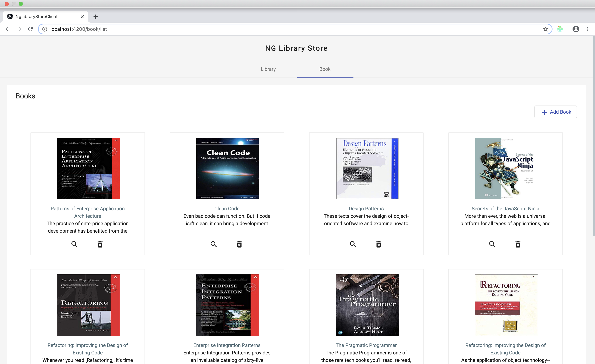Open The Pragmatic Programmer title link
This screenshot has height=364, width=595.
click(x=366, y=345)
